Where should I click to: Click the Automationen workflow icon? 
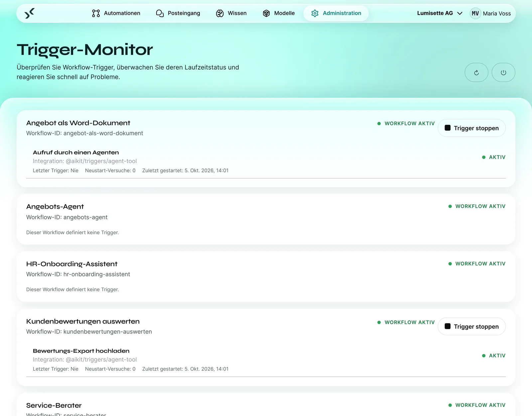(96, 13)
